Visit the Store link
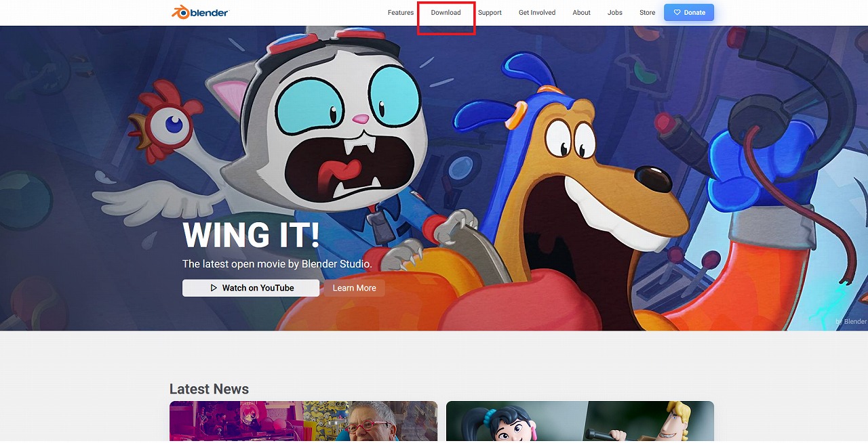This screenshot has width=868, height=443. [648, 13]
